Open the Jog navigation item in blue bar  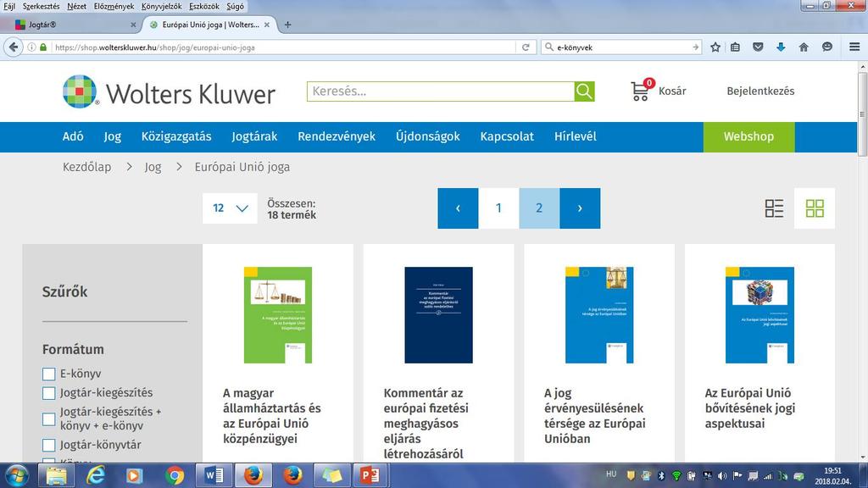[113, 136]
